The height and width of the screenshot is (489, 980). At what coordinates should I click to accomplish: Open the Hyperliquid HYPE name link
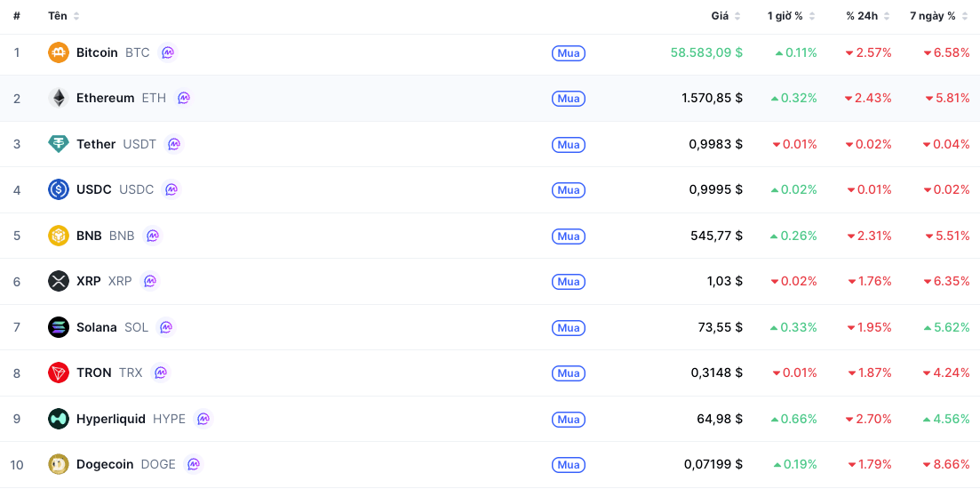[x=131, y=419]
